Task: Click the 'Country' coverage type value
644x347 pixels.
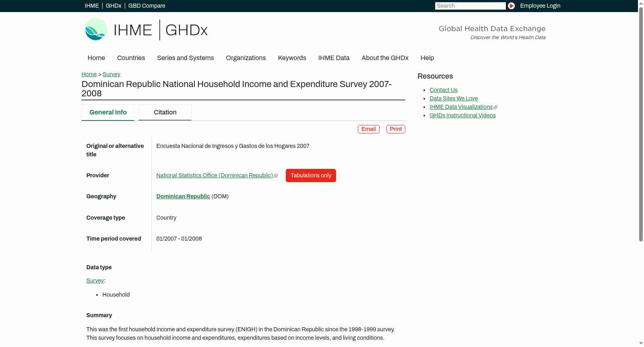Action: 166,218
